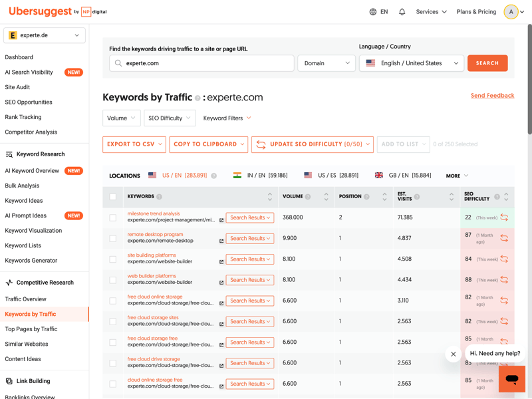
Task: Click the notification bell icon
Action: [x=402, y=12]
